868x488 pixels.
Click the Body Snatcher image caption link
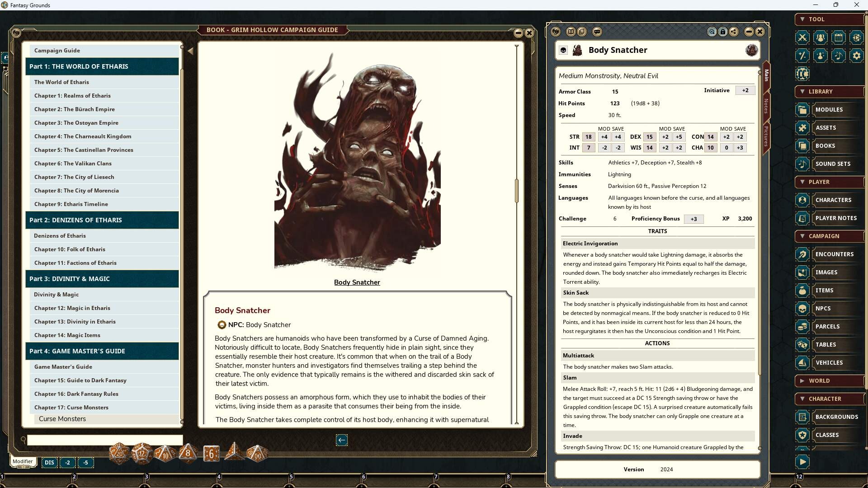pos(357,282)
